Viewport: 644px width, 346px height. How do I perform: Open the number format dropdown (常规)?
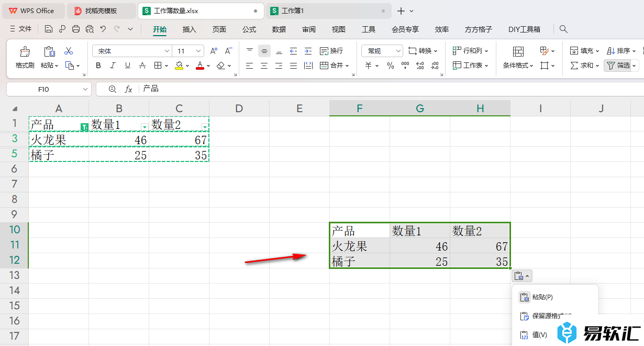coord(398,51)
